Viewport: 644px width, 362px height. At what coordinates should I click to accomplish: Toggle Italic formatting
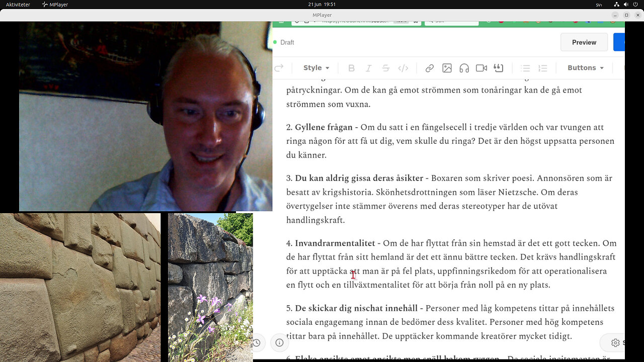point(368,68)
